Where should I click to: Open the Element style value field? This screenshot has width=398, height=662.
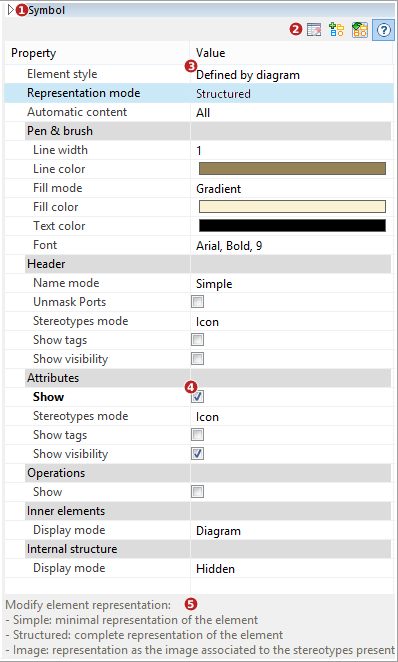point(292,74)
